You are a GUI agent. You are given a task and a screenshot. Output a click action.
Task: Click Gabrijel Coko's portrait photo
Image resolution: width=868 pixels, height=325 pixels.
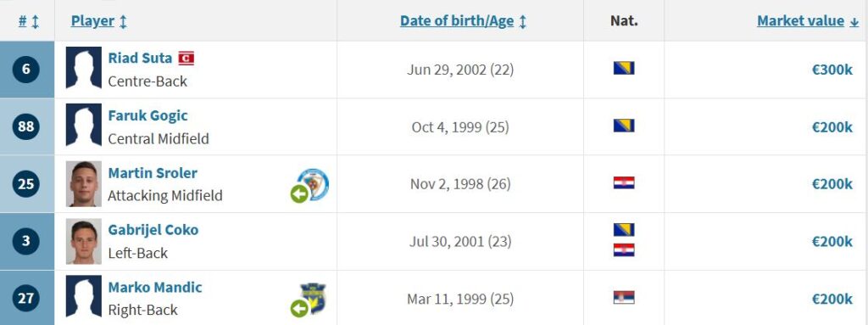84,241
